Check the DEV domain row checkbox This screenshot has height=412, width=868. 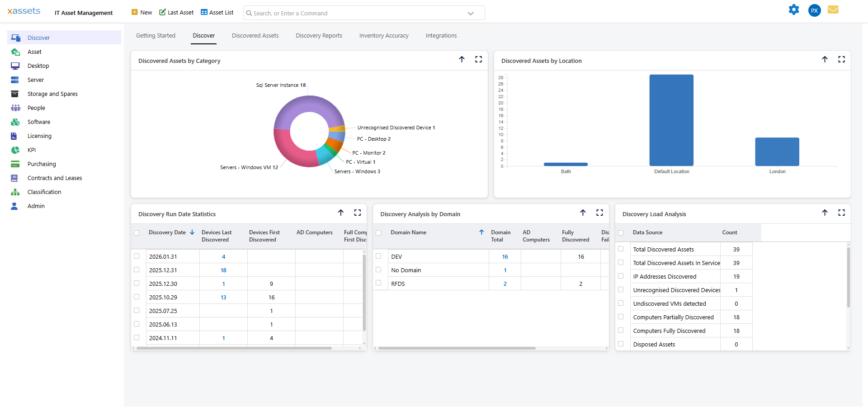tap(379, 256)
